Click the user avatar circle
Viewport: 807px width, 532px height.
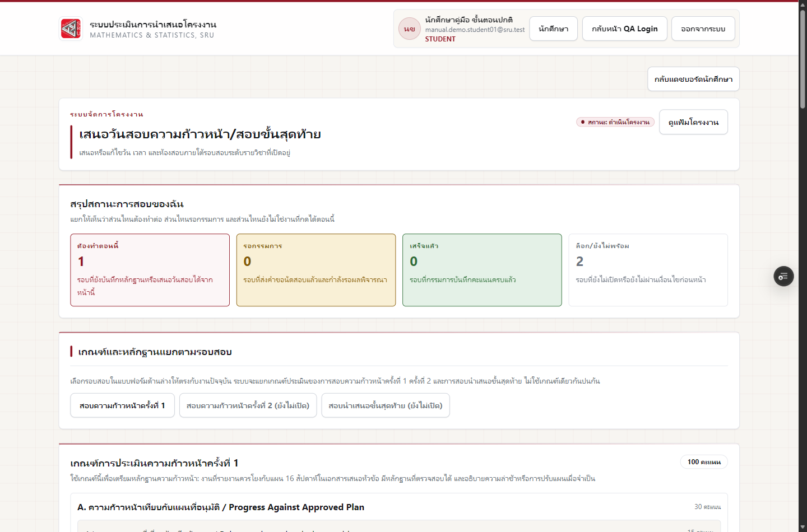point(410,29)
